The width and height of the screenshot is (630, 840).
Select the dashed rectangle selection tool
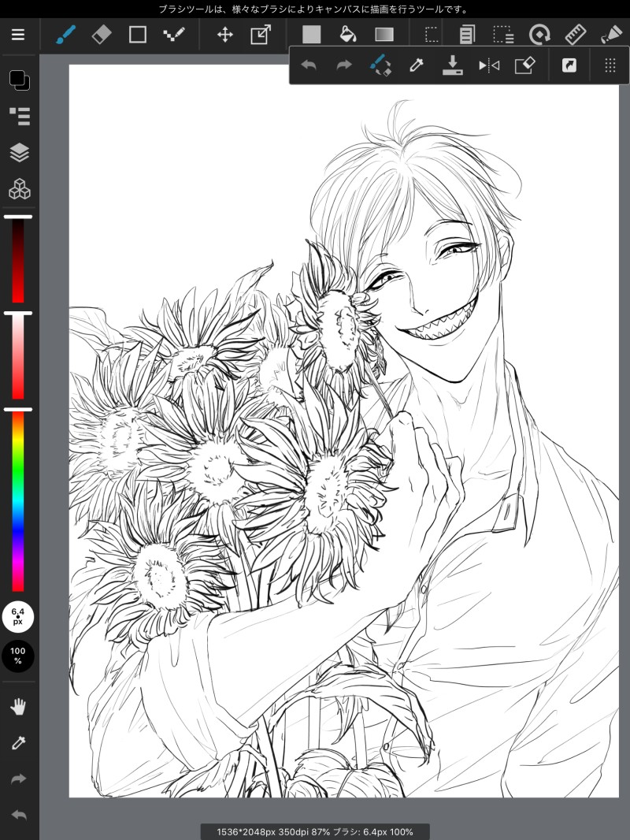pyautogui.click(x=432, y=35)
